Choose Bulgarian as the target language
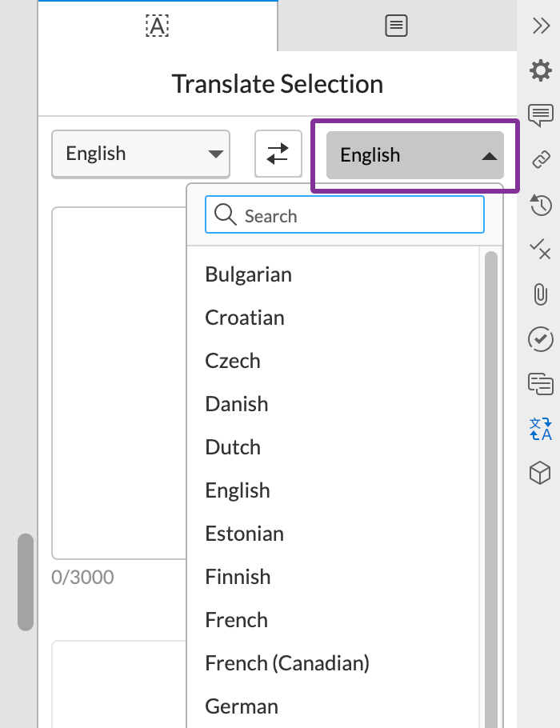The width and height of the screenshot is (560, 728). (248, 274)
